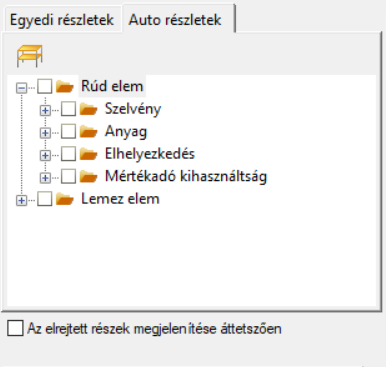Click the Rúd elem folder icon
Screen dimensions: 386x367
pos(65,86)
